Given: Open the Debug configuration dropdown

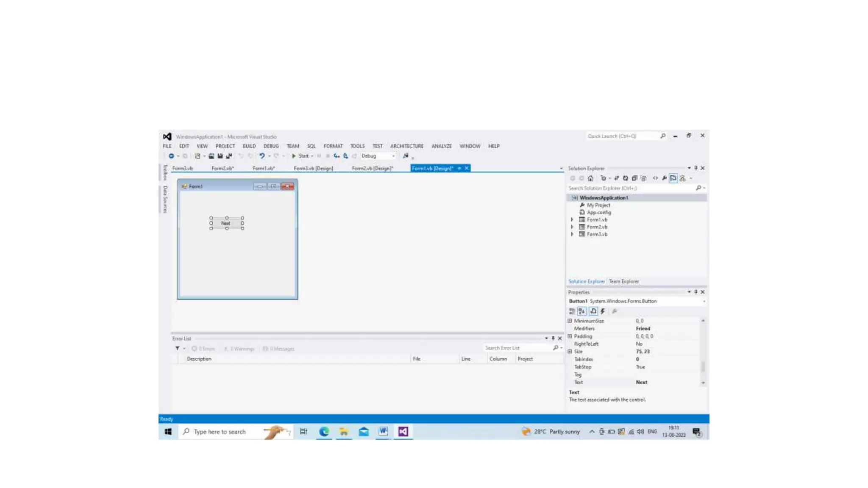Looking at the screenshot, I should point(393,156).
